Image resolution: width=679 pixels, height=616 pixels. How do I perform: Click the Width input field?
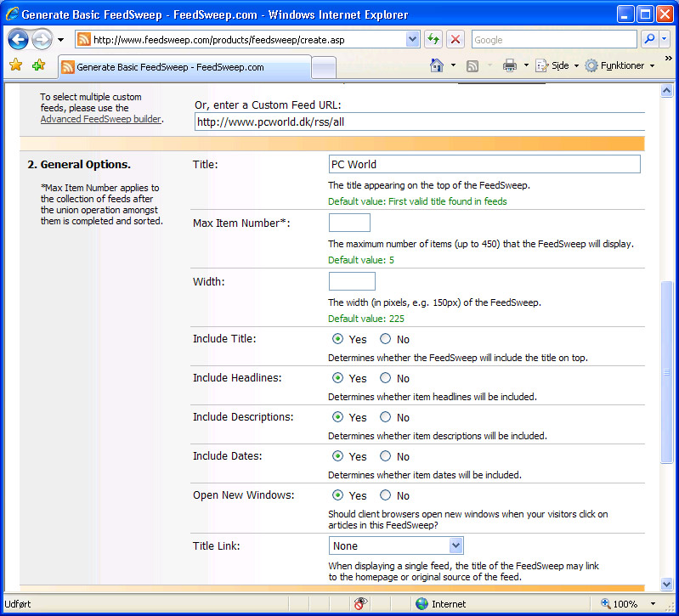click(352, 281)
